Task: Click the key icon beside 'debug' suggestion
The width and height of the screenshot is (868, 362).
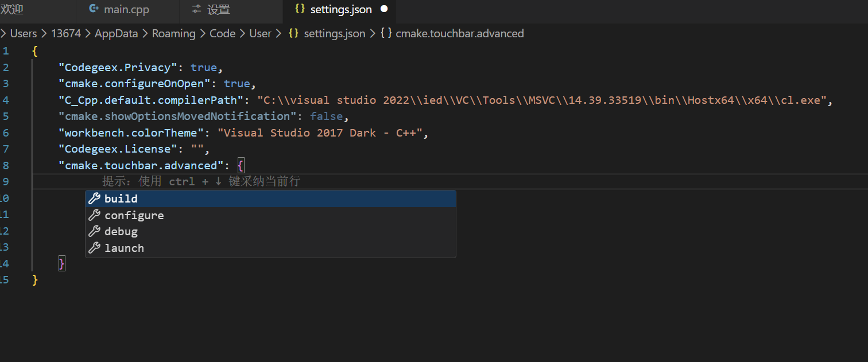Action: pos(94,231)
